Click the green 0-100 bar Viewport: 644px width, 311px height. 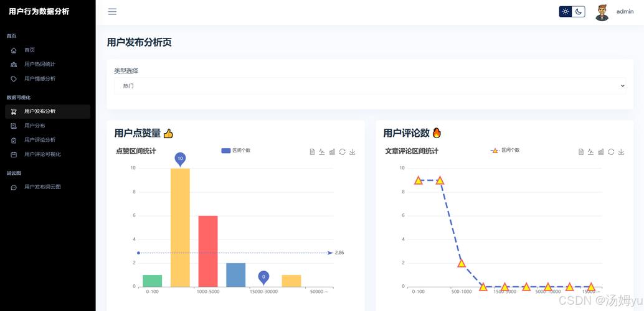(153, 281)
